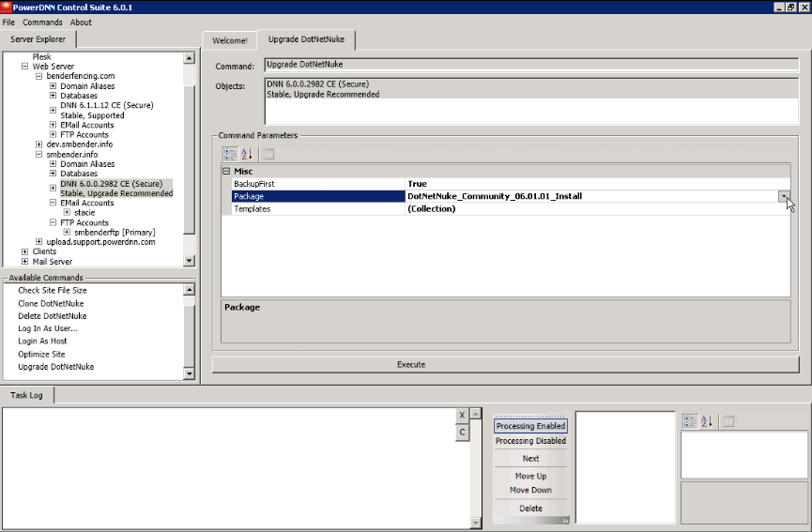This screenshot has width=812, height=532.
Task: Select the Templates property row
Action: pos(505,208)
